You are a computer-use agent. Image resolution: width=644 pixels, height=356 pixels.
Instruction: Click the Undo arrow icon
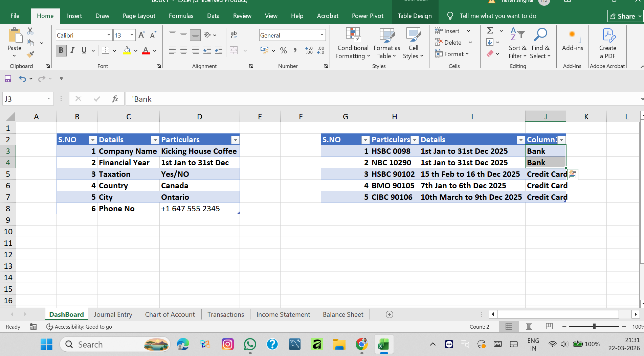tap(22, 79)
